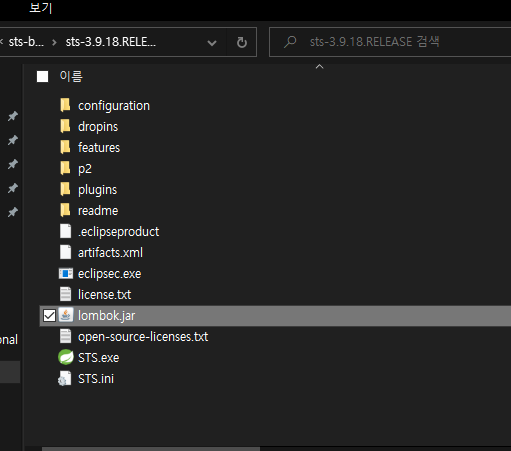The height and width of the screenshot is (451, 511).
Task: Refresh the current folder
Action: pyautogui.click(x=242, y=42)
